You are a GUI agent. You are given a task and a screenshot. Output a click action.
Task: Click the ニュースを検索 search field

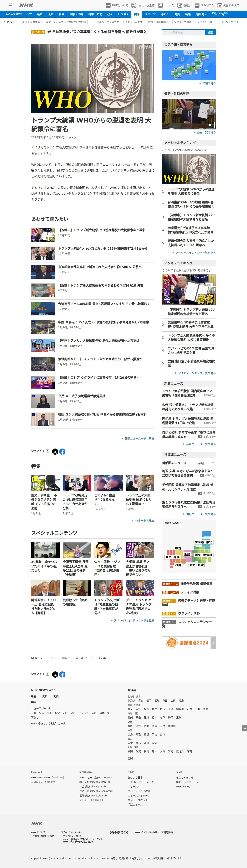(x=183, y=32)
